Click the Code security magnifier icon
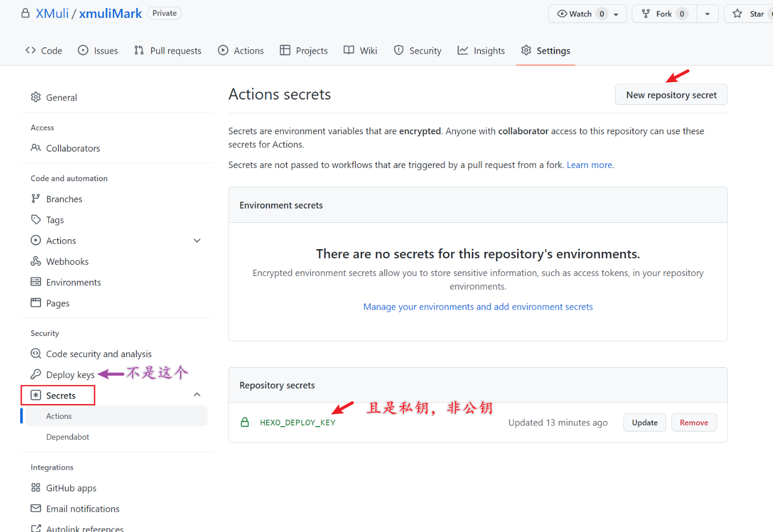773x532 pixels. tap(36, 353)
